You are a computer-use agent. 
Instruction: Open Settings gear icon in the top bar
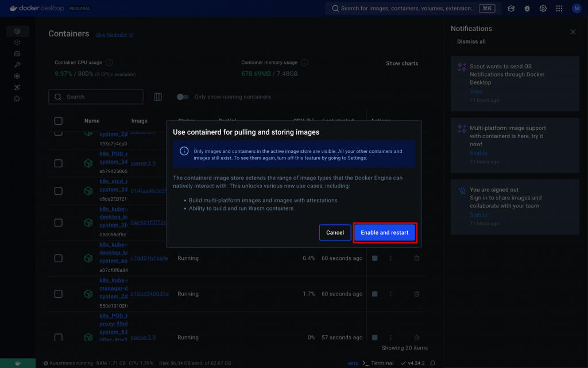point(543,8)
